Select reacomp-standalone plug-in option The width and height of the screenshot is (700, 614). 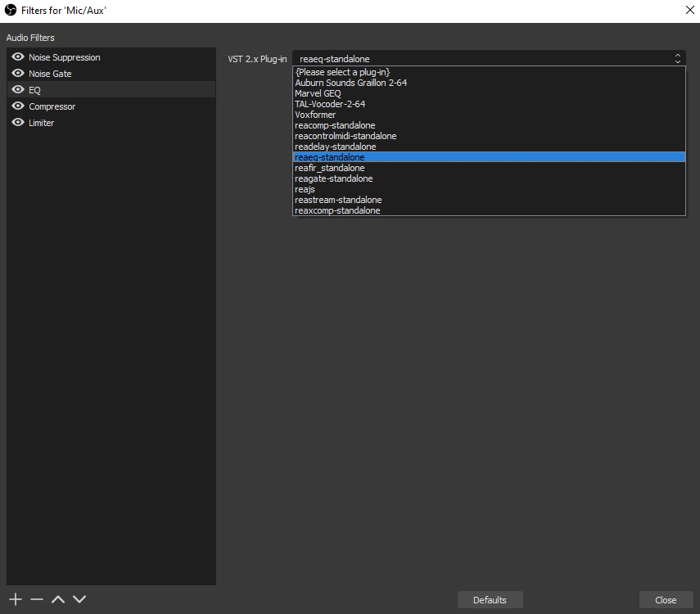pyautogui.click(x=335, y=125)
